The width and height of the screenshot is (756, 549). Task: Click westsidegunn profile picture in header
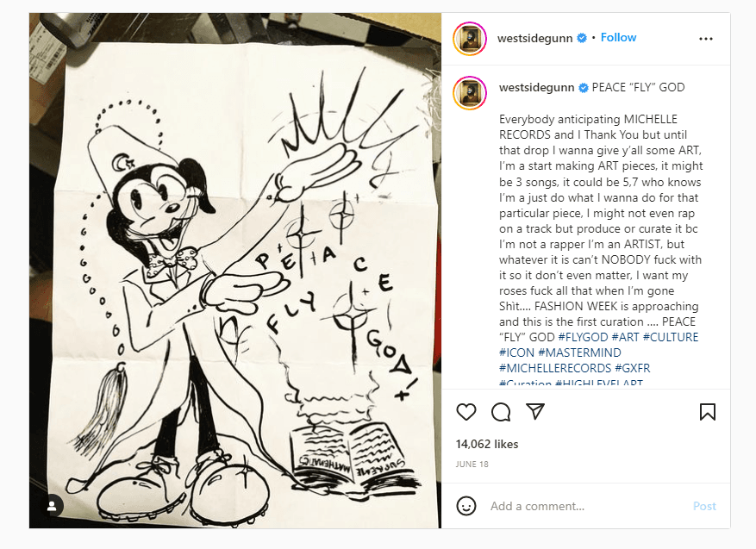(x=470, y=39)
